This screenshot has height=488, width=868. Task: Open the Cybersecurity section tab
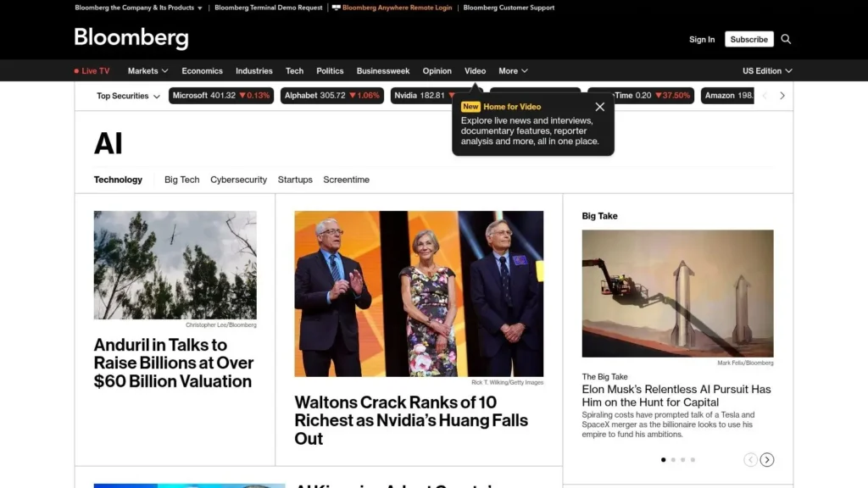238,180
